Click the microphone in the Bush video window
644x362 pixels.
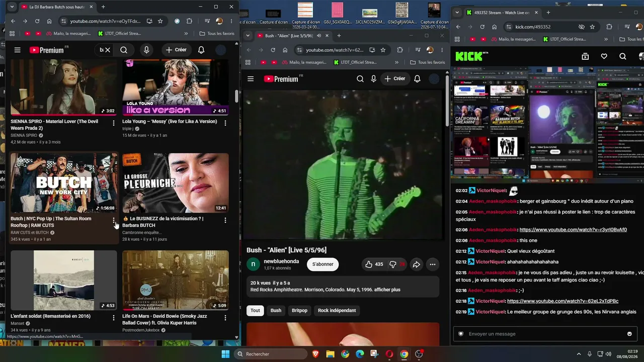(x=373, y=78)
